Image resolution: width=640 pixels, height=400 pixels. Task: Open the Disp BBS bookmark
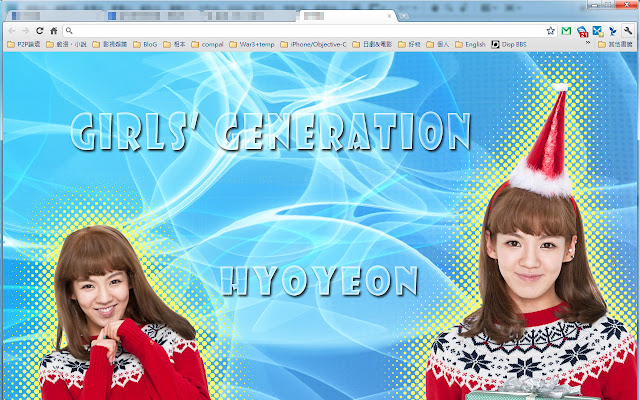[509, 44]
